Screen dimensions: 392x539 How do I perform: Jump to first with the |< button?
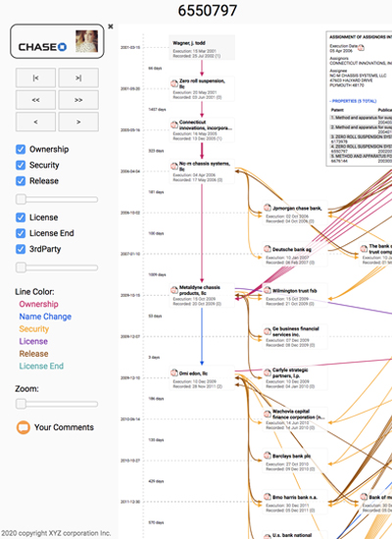[35, 77]
